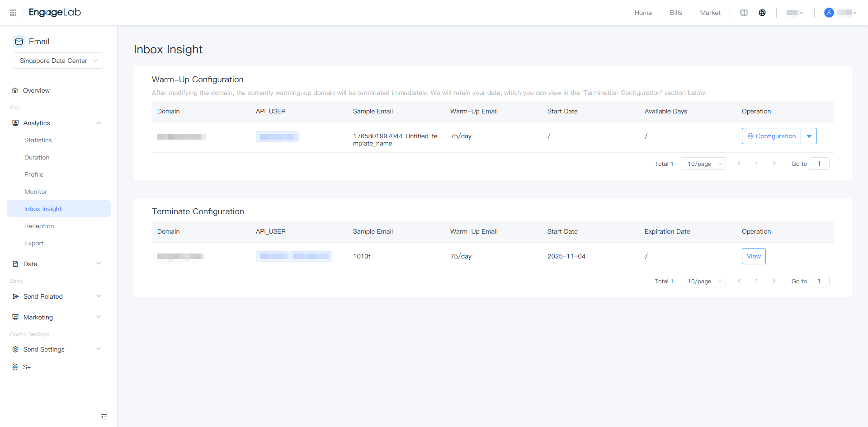The image size is (868, 427).
Task: Click the user avatar icon
Action: (829, 13)
